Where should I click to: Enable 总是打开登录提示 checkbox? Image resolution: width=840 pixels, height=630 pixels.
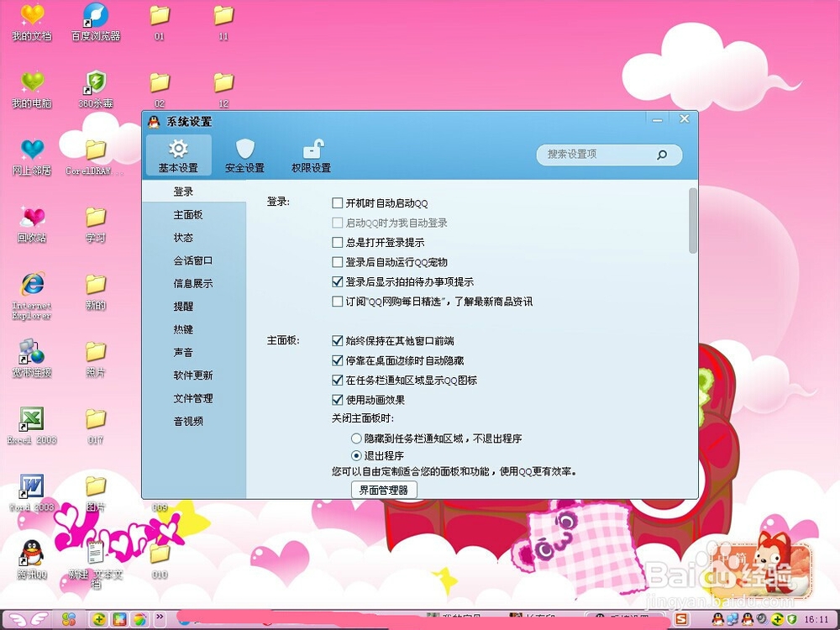click(338, 242)
